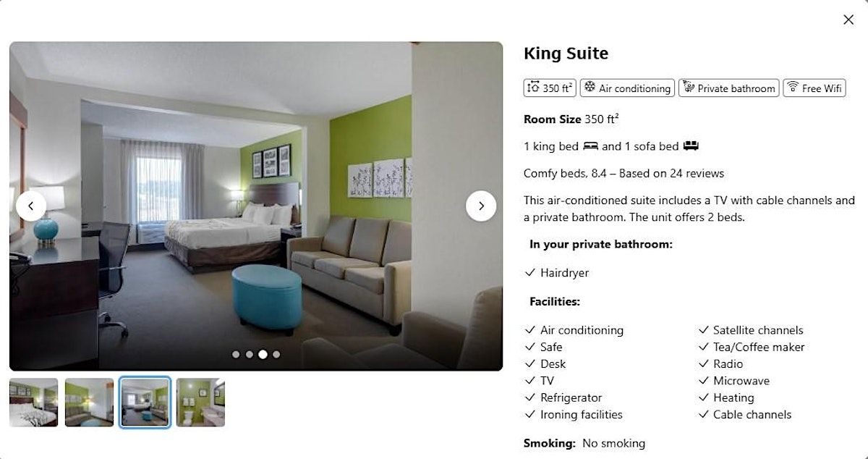
Task: Click the room size icon in 350 ft² badge
Action: tap(533, 88)
